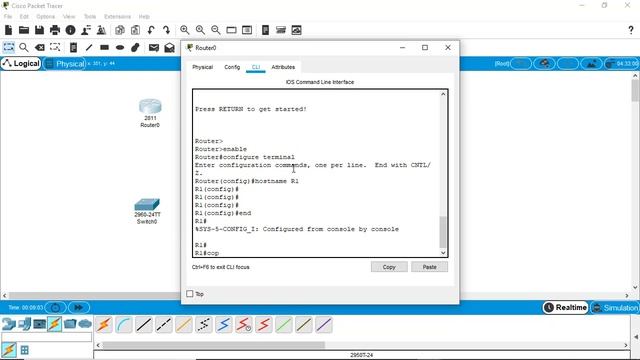
Task: Click the Copy button in CLI
Action: (x=389, y=267)
